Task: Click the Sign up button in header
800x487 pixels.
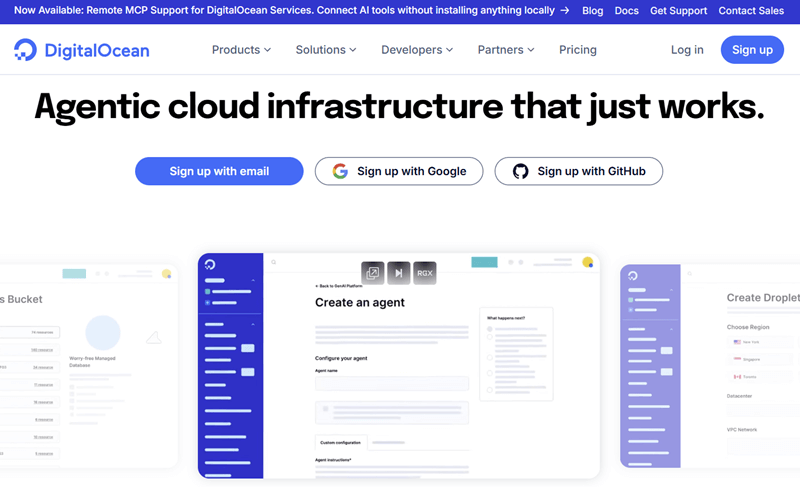Action: tap(752, 50)
